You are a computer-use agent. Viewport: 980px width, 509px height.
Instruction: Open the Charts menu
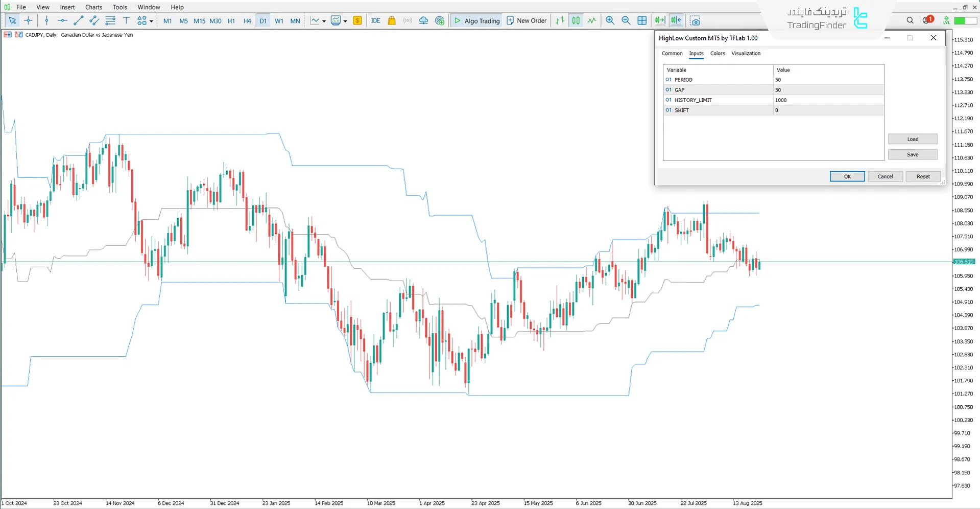[93, 7]
